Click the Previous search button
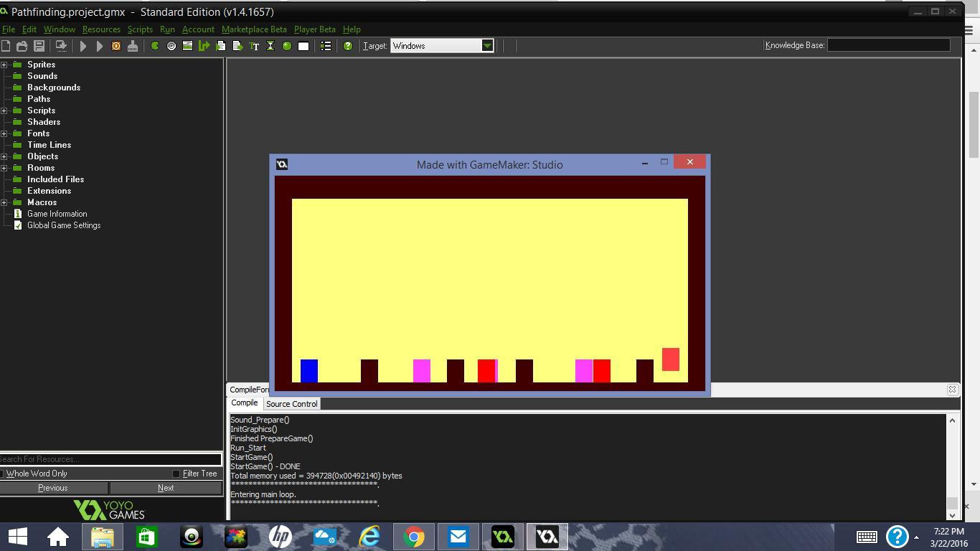980x551 pixels. (x=53, y=488)
